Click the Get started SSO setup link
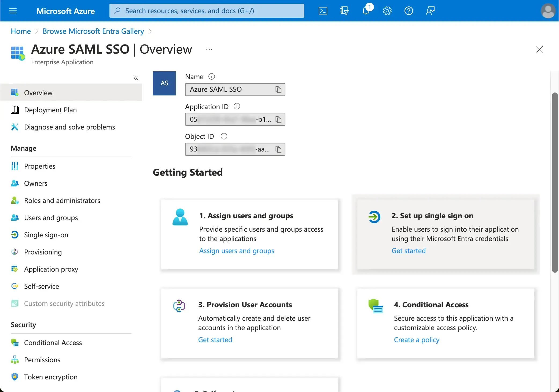Screen dimensions: 559x392 pos(409,250)
